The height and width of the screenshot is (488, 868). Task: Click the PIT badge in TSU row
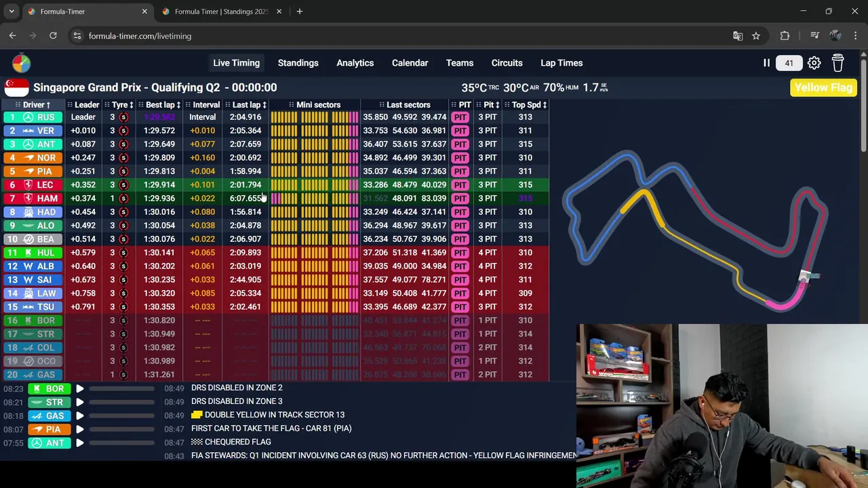(460, 307)
